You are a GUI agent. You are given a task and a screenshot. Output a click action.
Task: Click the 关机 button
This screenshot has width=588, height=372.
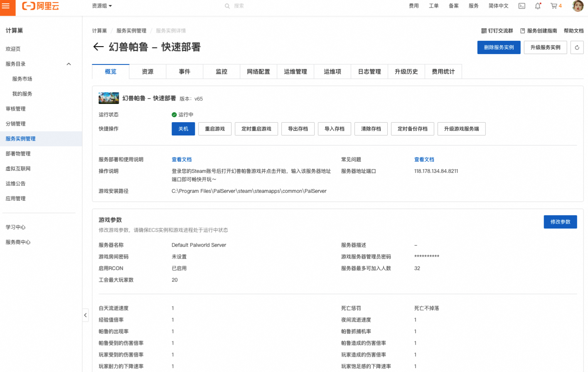(x=183, y=129)
